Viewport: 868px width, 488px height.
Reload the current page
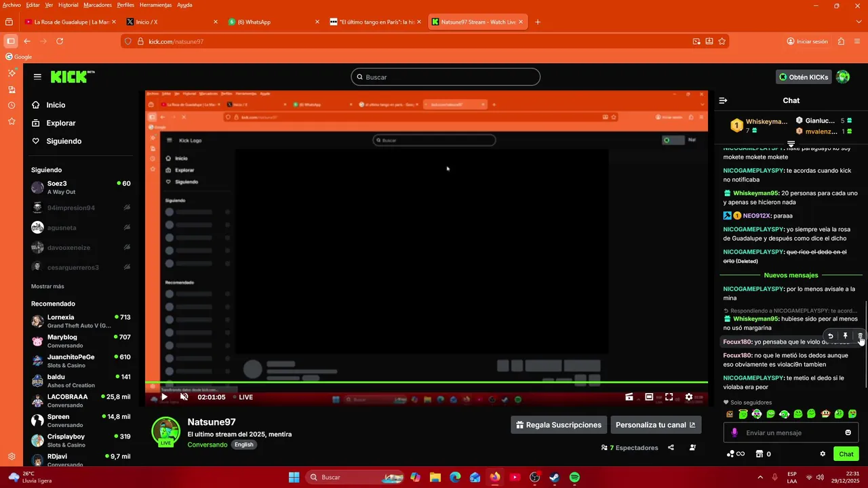pyautogui.click(x=60, y=41)
